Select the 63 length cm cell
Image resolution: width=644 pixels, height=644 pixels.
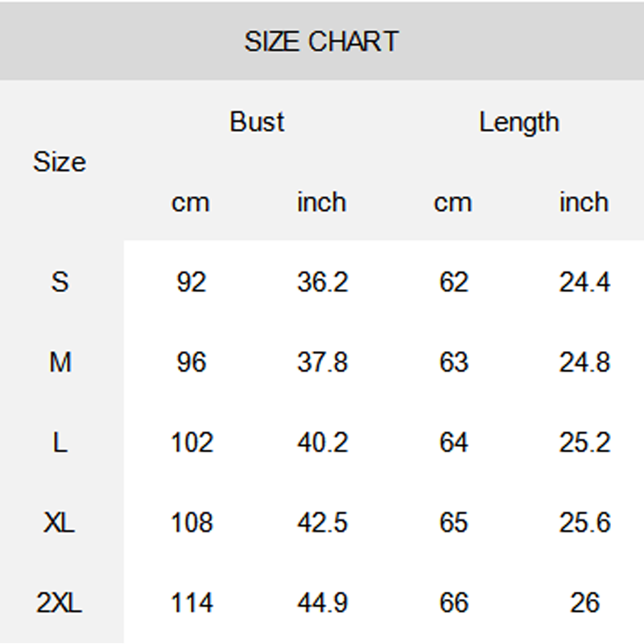[454, 363]
